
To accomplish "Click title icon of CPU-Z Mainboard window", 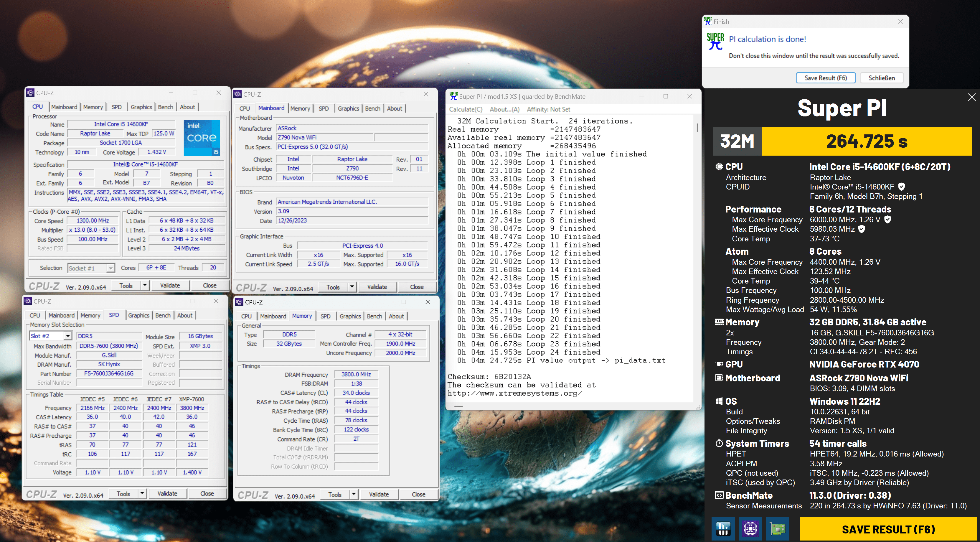I will [237, 94].
